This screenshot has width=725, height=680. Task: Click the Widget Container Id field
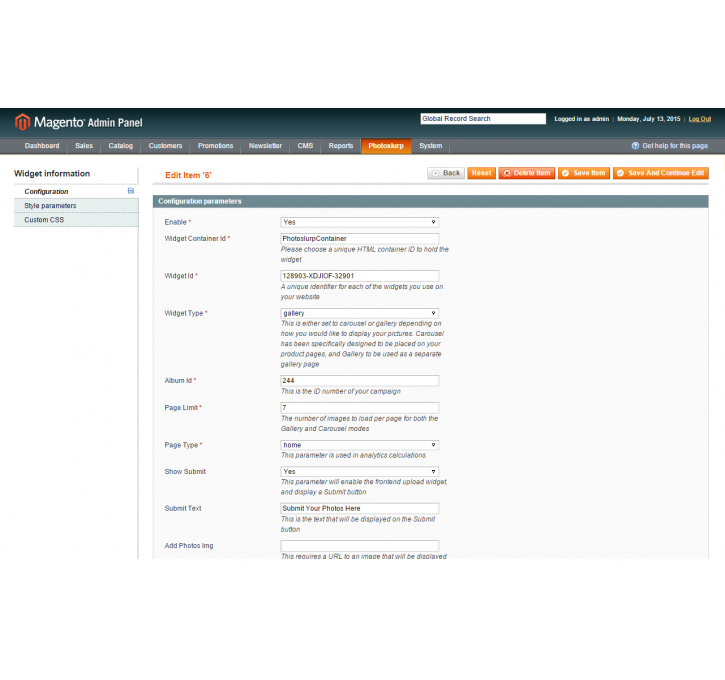pos(359,239)
